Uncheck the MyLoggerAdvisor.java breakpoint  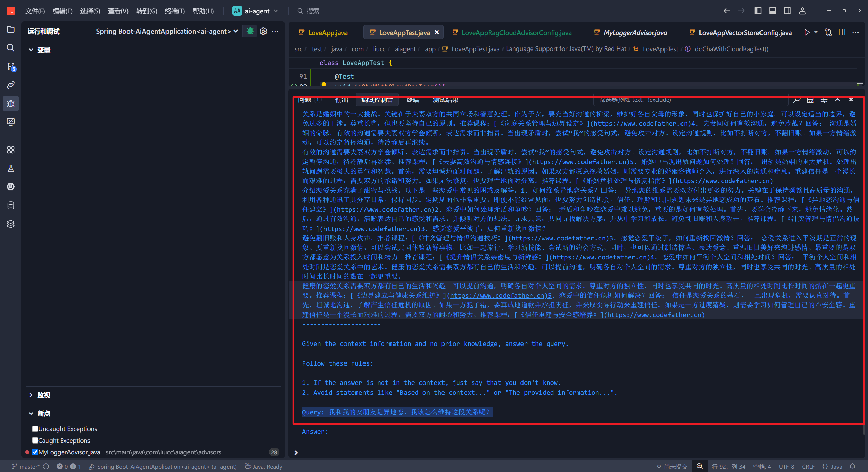point(35,452)
